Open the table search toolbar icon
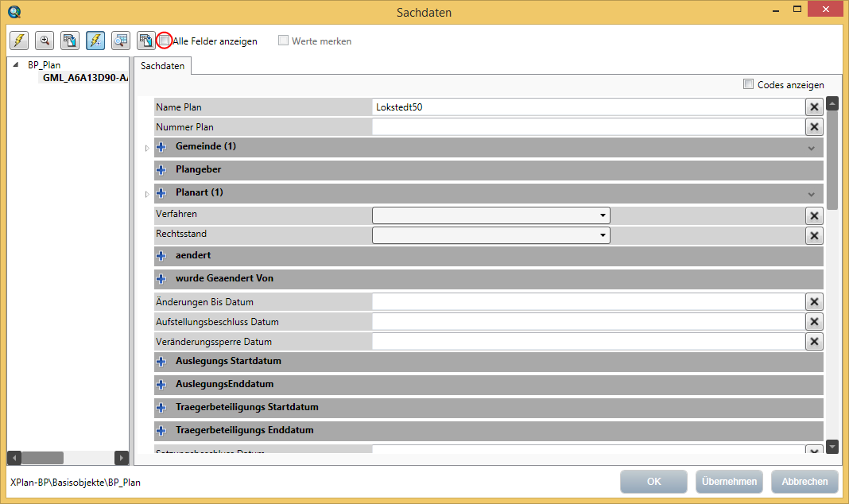 (x=120, y=40)
